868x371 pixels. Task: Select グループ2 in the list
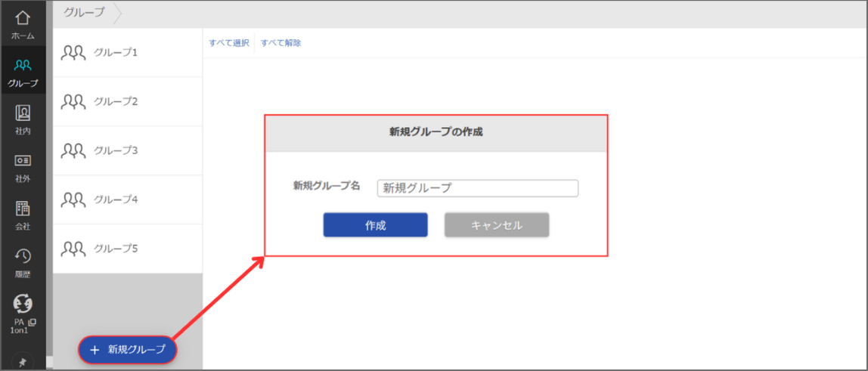[x=128, y=102]
